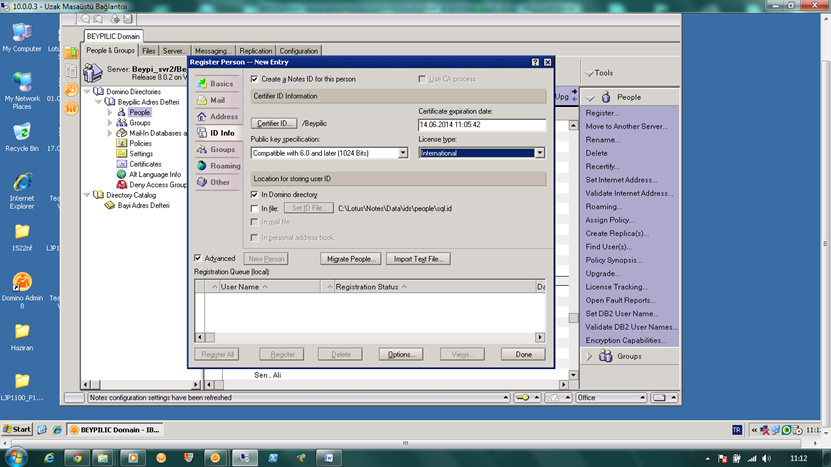
Task: Switch to the Configuration tab
Action: point(298,51)
